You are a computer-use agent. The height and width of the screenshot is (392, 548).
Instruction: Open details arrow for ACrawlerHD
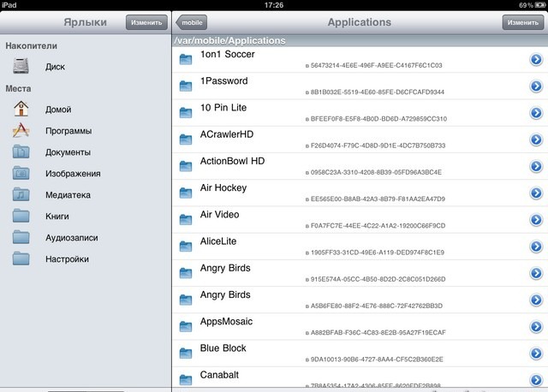click(x=536, y=140)
